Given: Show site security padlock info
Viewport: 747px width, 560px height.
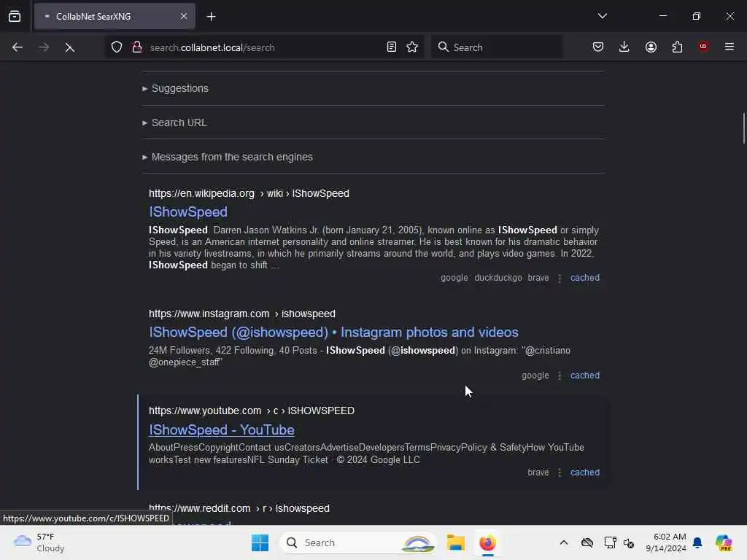Looking at the screenshot, I should 137,47.
